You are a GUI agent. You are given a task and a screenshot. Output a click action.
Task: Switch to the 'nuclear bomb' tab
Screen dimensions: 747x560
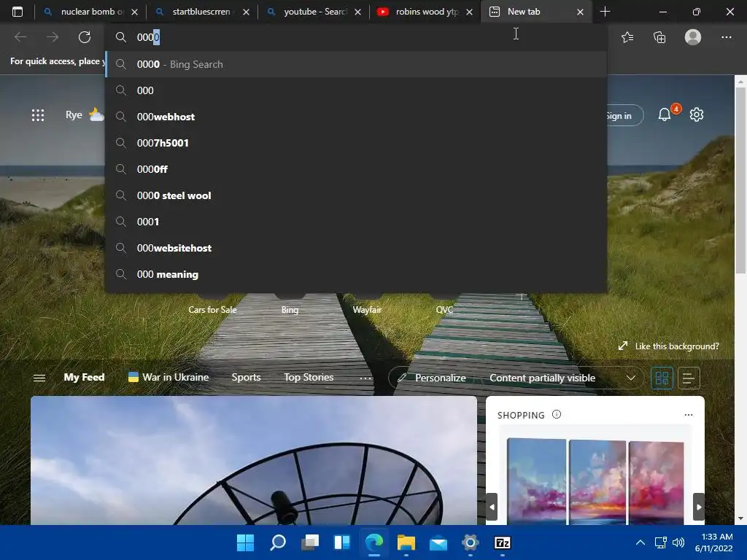pyautogui.click(x=90, y=12)
